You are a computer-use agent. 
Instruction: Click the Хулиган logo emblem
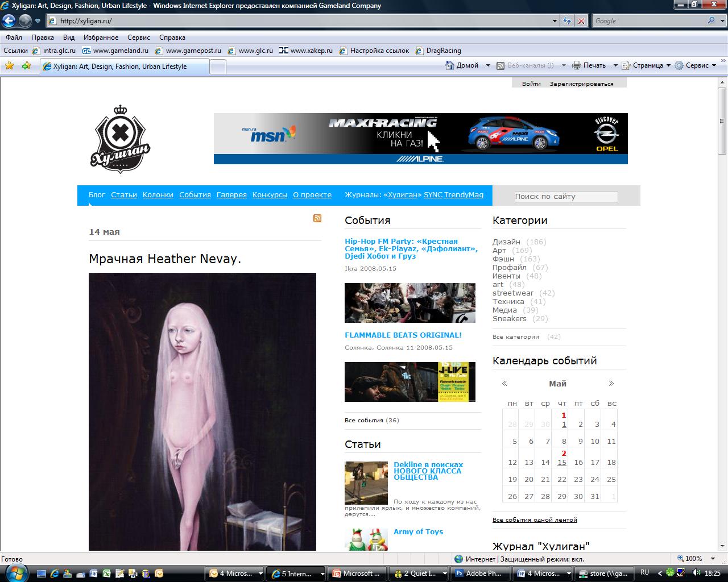pyautogui.click(x=120, y=139)
